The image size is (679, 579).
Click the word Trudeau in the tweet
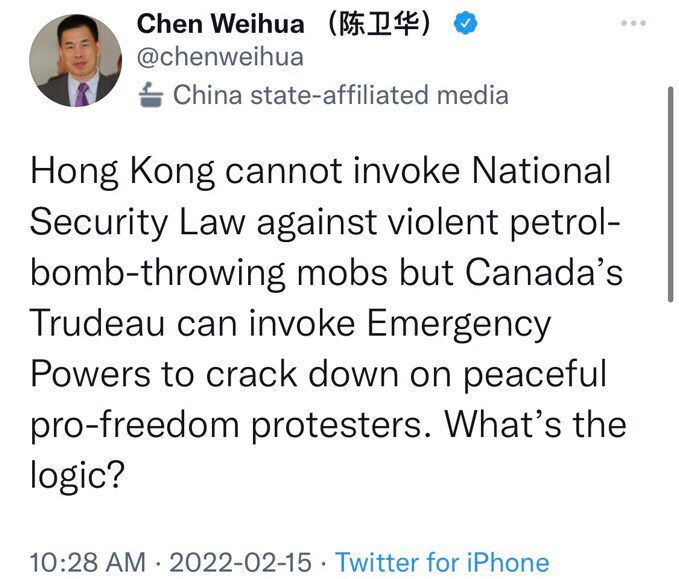(97, 323)
